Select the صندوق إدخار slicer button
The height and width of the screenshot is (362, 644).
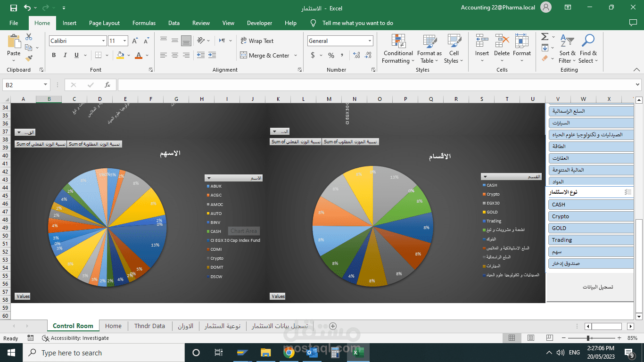pyautogui.click(x=591, y=263)
